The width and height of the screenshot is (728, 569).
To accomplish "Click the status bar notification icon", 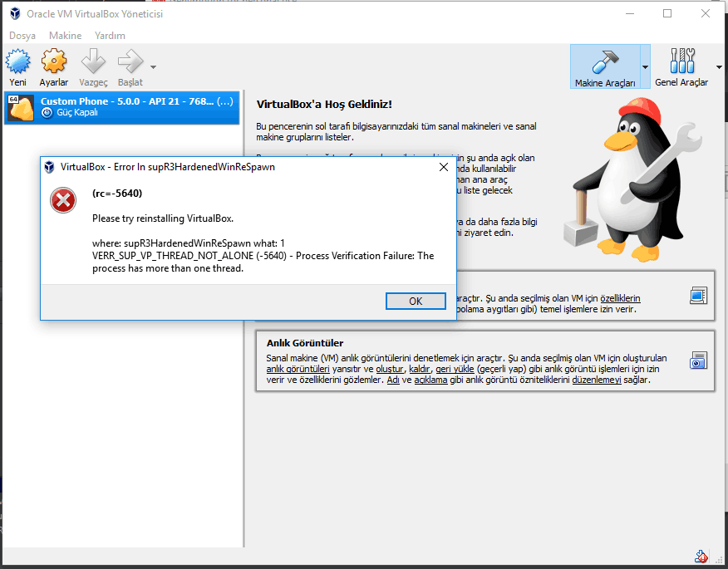I will [701, 557].
